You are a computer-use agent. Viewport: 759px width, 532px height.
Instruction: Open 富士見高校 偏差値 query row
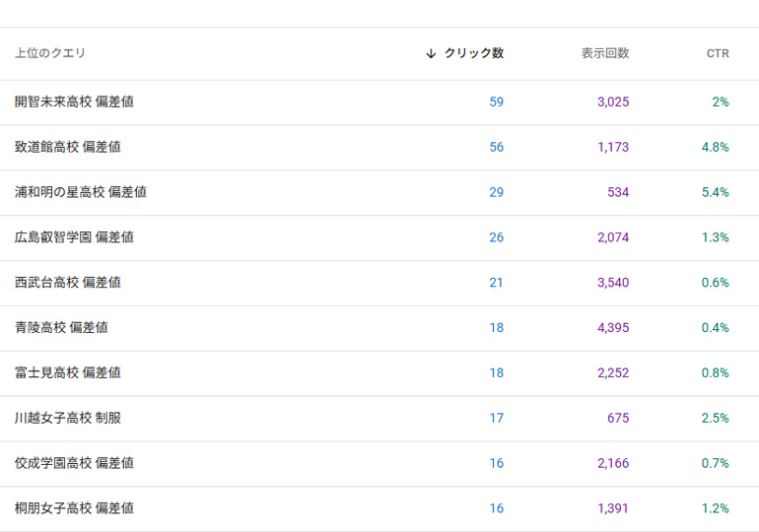[x=68, y=373]
